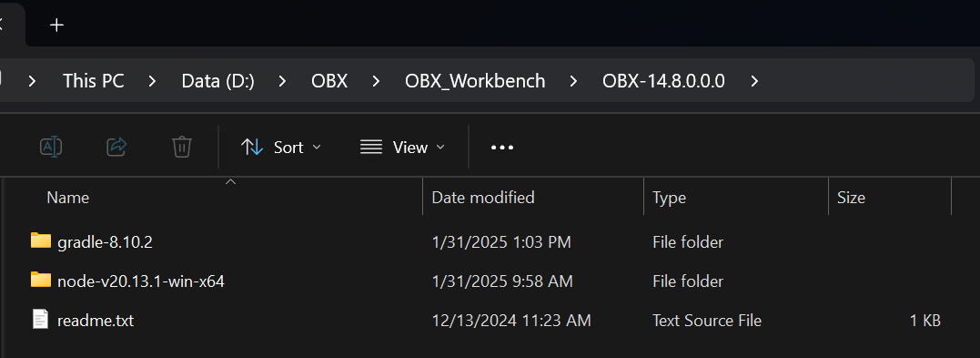The width and height of the screenshot is (980, 358).
Task: Select the node-v20.13.1-win-x64 folder icon
Action: pos(41,281)
